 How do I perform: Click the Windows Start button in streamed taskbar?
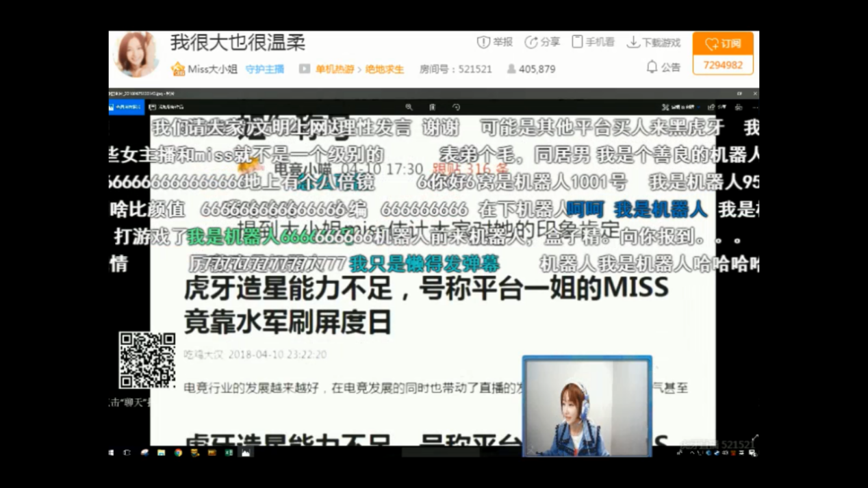click(112, 452)
